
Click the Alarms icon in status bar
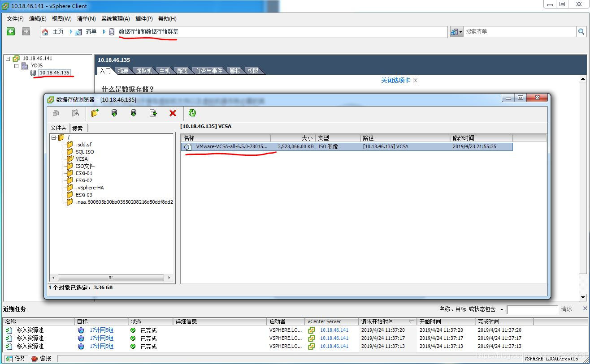(34, 359)
